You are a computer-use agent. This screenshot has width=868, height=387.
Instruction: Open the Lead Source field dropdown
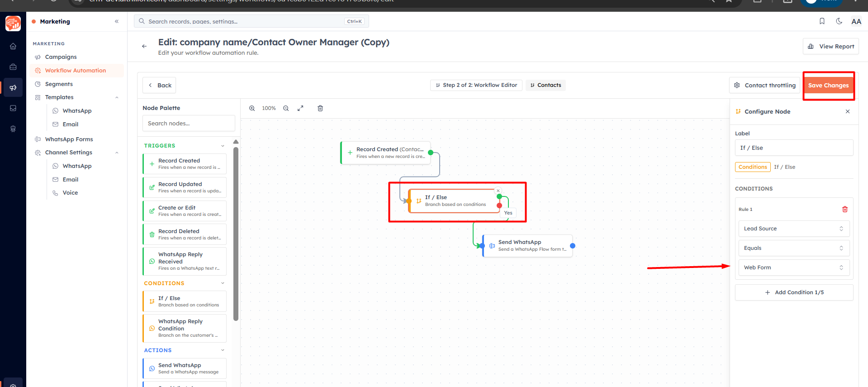click(x=794, y=229)
